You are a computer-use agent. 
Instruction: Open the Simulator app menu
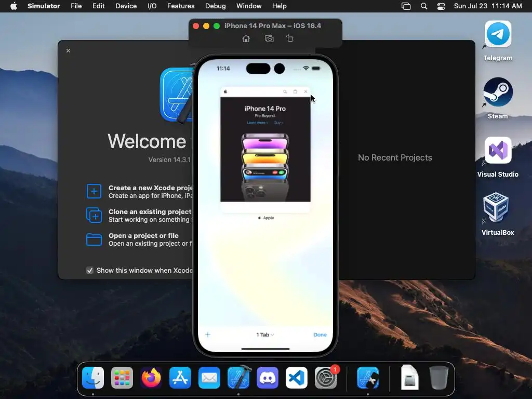pos(44,6)
